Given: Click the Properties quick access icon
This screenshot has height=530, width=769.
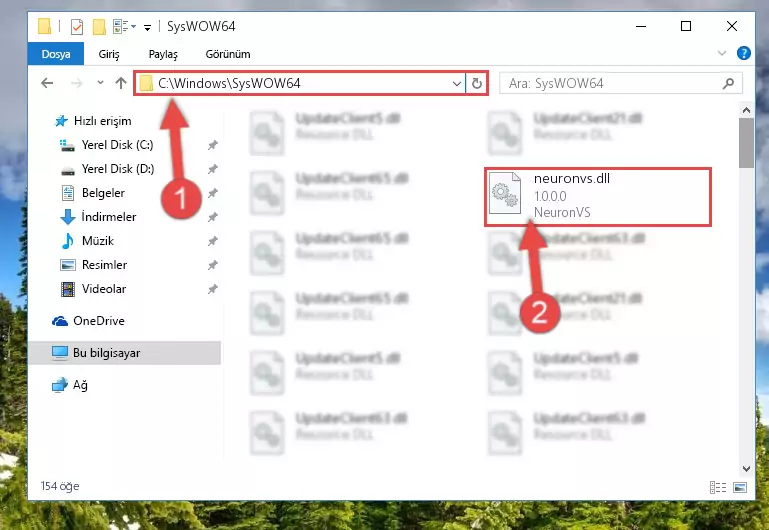Looking at the screenshot, I should 77,26.
